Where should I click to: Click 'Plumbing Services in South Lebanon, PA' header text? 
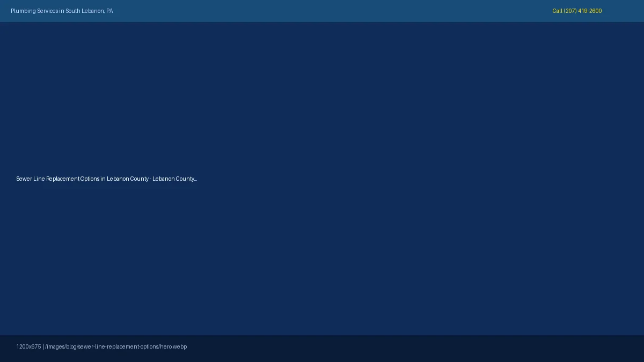tap(62, 11)
